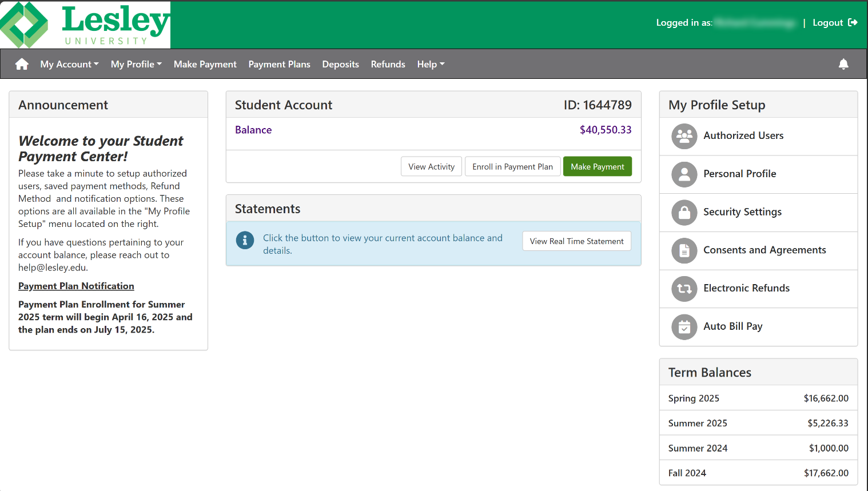Expand the My Profile dropdown
The width and height of the screenshot is (868, 491).
pos(136,64)
